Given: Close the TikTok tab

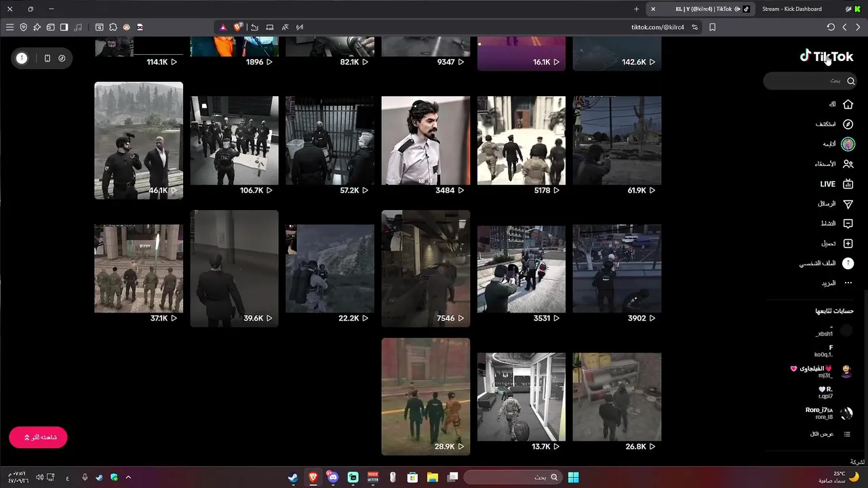Looking at the screenshot, I should tap(652, 9).
